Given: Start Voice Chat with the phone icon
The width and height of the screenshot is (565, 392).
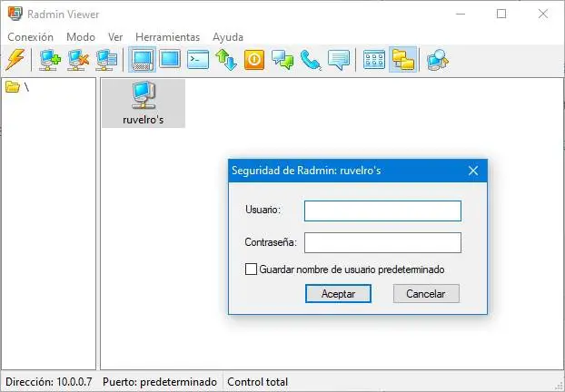Looking at the screenshot, I should pos(311,59).
